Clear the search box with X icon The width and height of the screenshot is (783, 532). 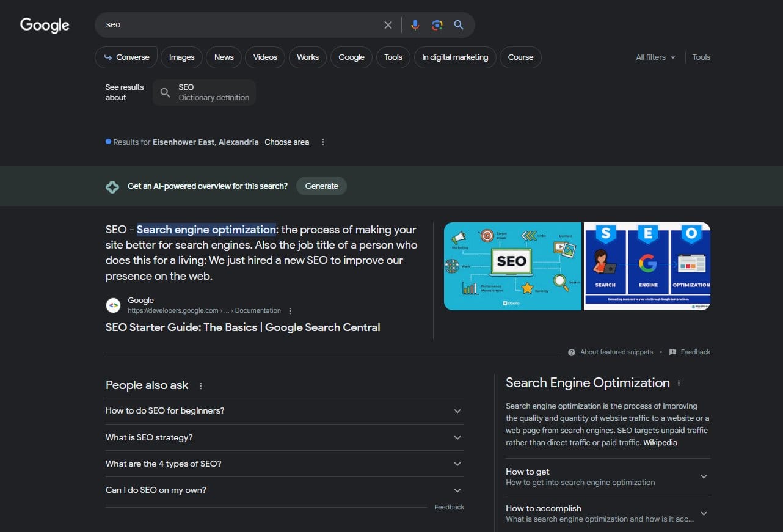point(388,25)
